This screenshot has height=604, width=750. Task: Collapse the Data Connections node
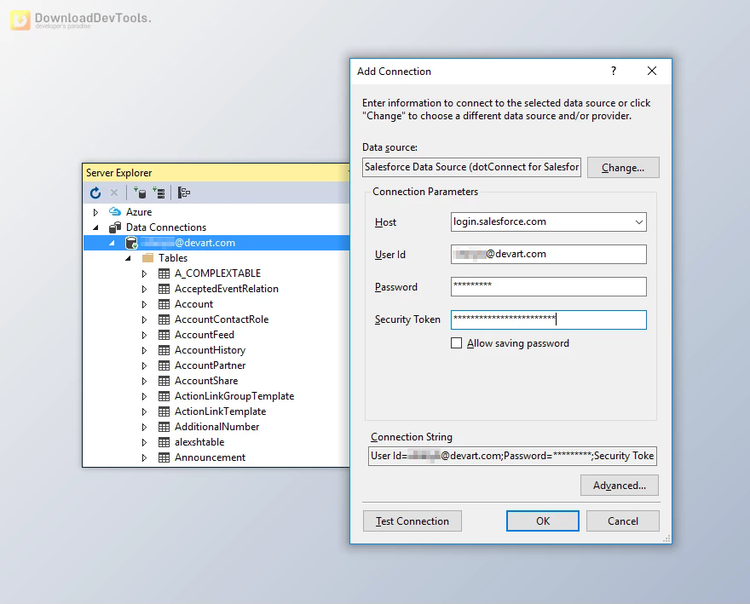[96, 228]
